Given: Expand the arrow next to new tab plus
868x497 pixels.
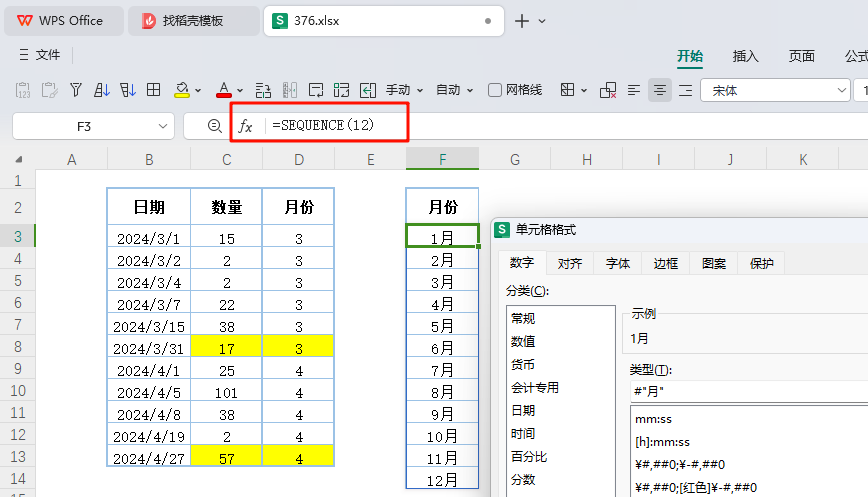Looking at the screenshot, I should [542, 21].
